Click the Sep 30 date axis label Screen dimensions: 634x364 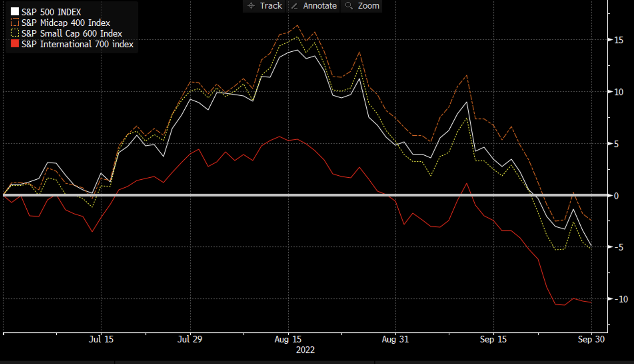(591, 339)
